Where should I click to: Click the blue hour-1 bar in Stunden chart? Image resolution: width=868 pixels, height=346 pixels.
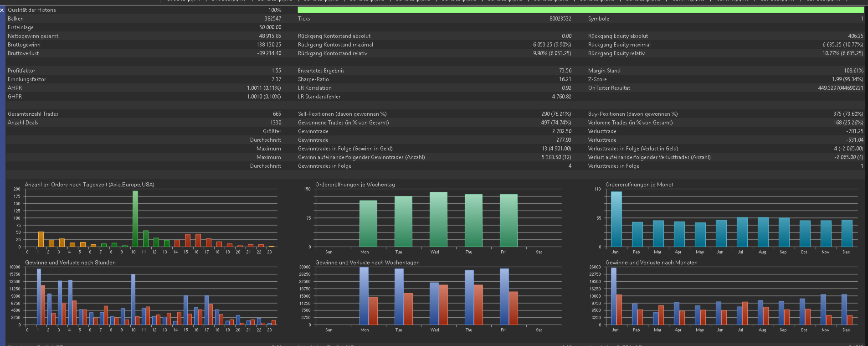[x=39, y=297]
